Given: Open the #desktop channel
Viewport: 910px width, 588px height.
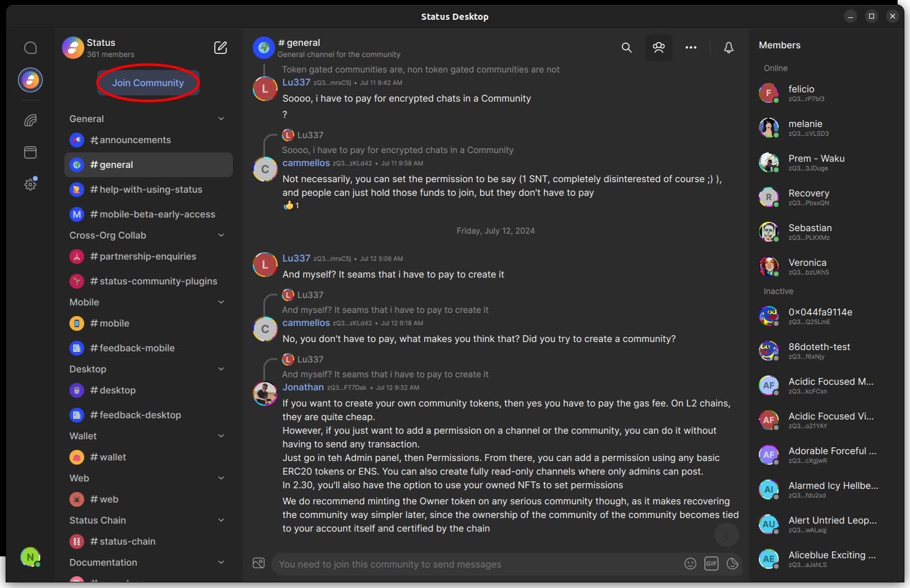Looking at the screenshot, I should point(149,390).
